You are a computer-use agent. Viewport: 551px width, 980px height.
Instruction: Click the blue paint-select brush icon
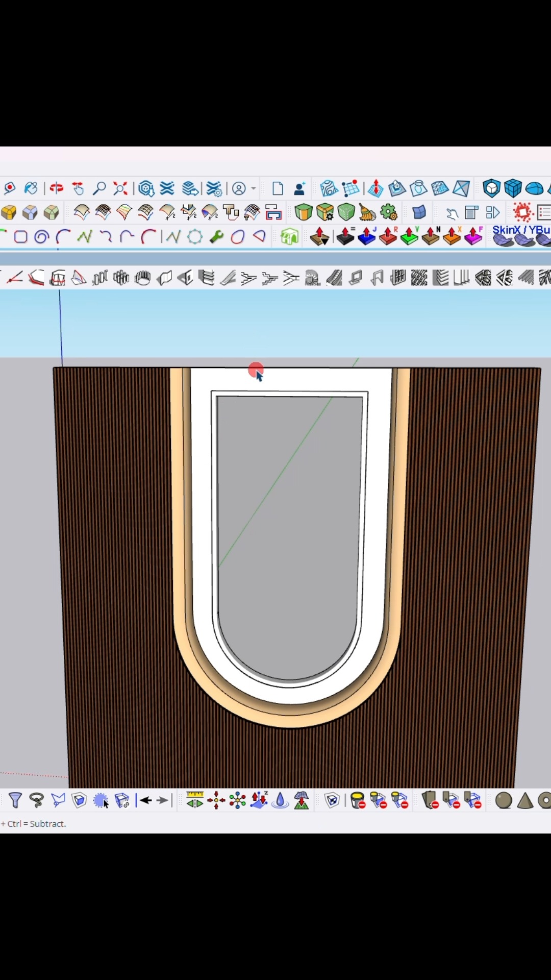[x=101, y=800]
